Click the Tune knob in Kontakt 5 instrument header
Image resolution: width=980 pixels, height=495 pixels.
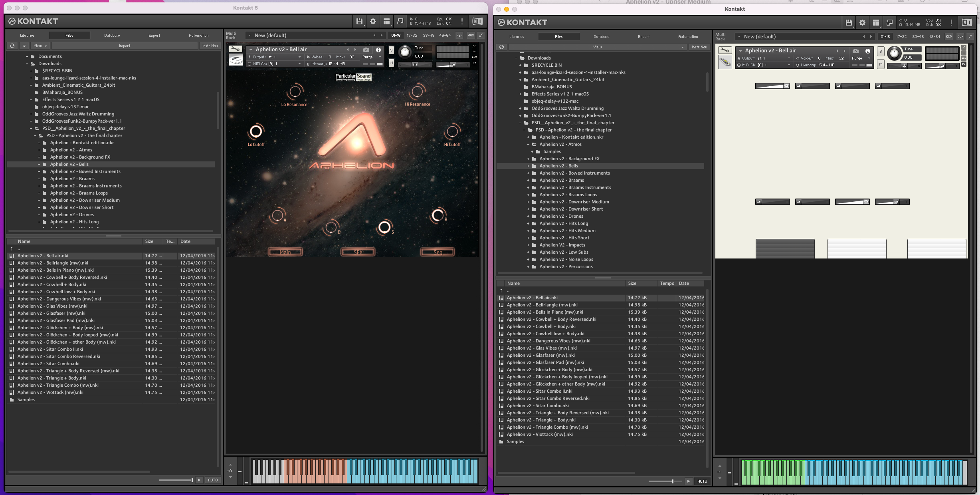(405, 52)
